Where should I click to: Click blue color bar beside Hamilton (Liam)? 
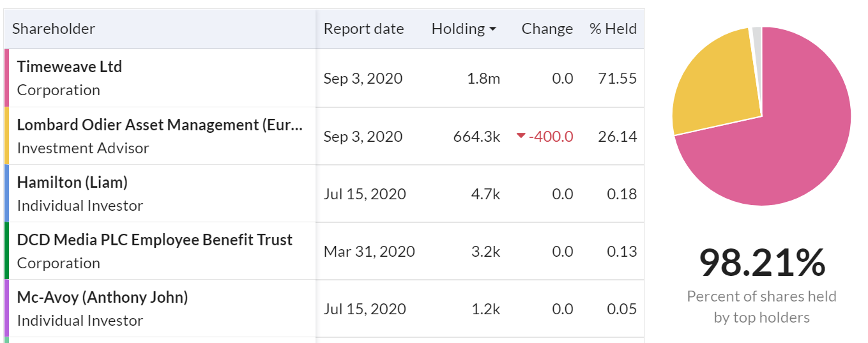(x=6, y=194)
